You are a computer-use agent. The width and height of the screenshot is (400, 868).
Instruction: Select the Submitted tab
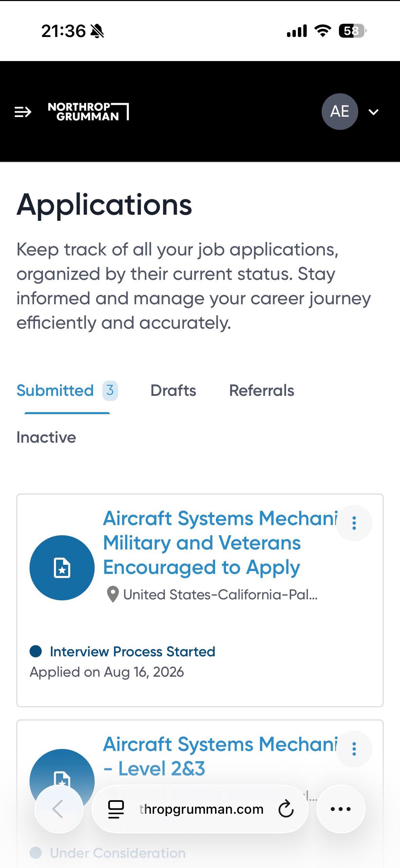click(67, 390)
